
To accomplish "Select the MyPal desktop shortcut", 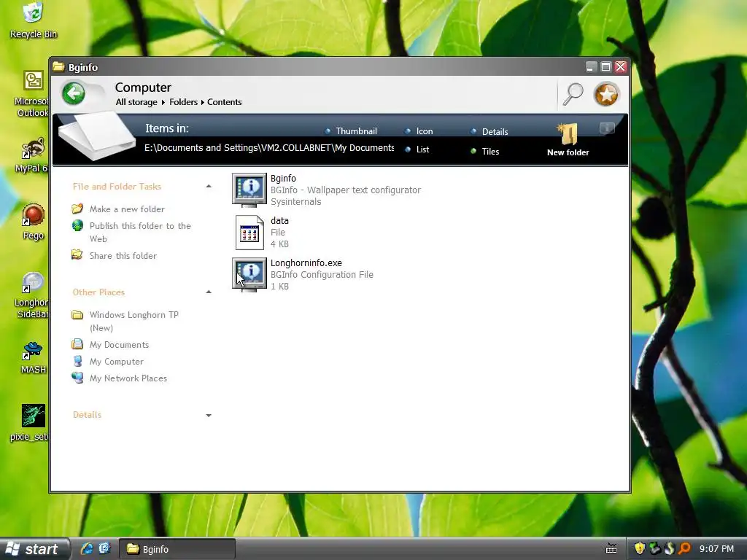I will point(33,148).
